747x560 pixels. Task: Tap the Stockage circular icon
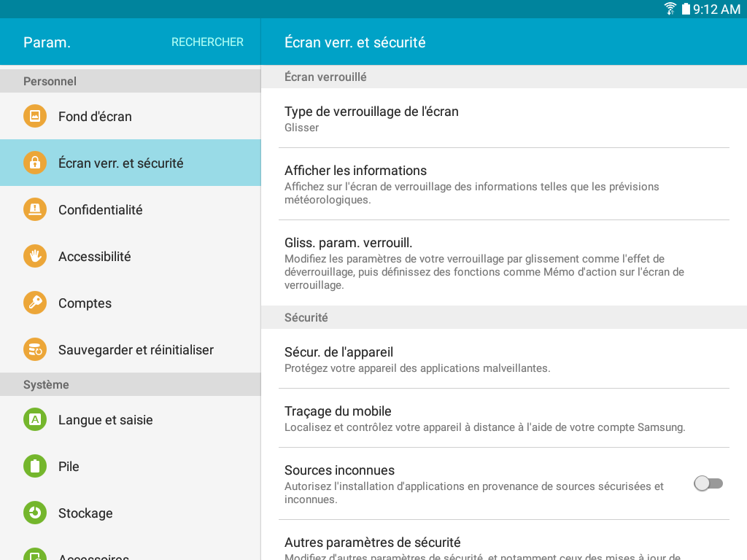(35, 513)
